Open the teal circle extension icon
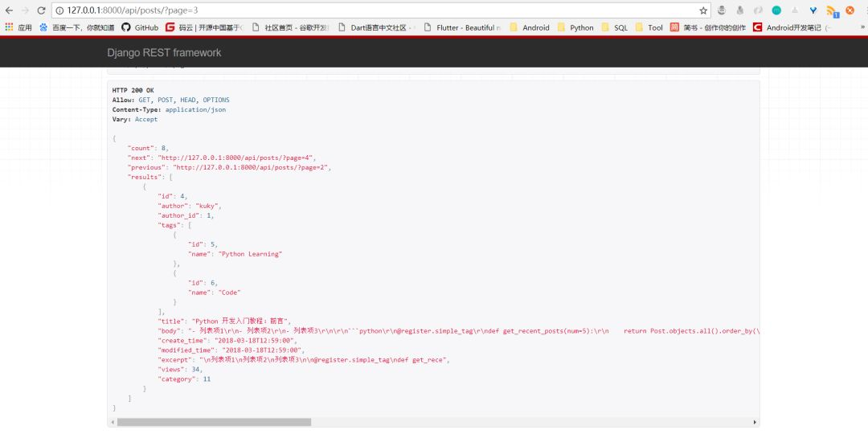Viewport: 868px width, 438px height. point(776,10)
